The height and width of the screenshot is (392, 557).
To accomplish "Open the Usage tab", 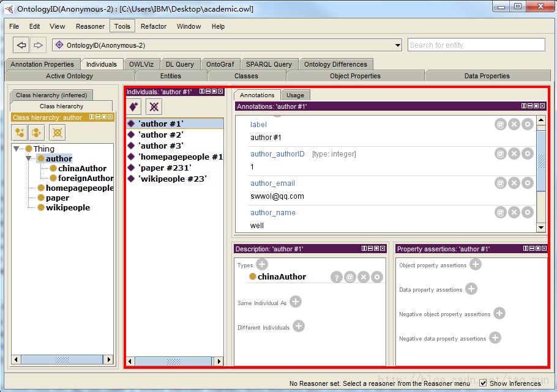I will pos(296,95).
